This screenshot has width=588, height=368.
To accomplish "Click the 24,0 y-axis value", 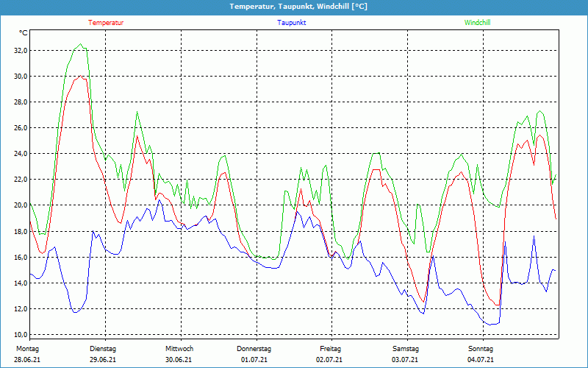I will click(x=21, y=154).
